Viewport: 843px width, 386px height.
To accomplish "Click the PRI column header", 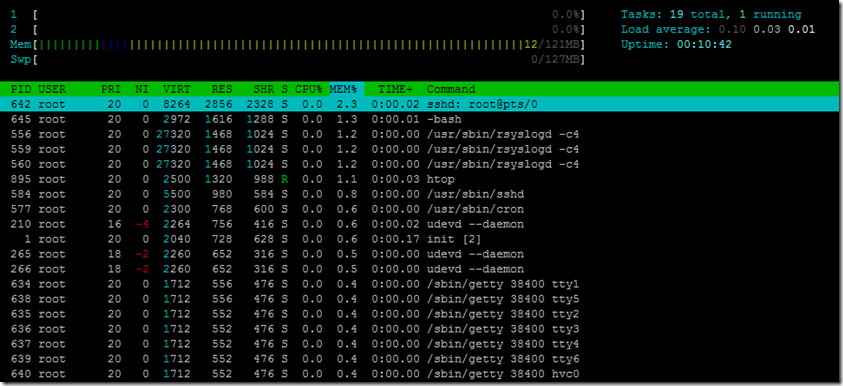I will tap(111, 89).
